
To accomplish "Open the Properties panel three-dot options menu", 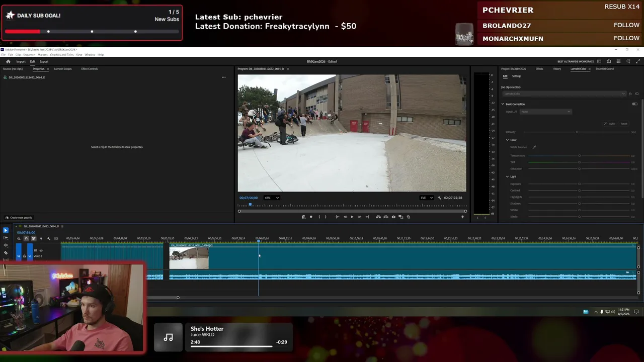I will (224, 77).
